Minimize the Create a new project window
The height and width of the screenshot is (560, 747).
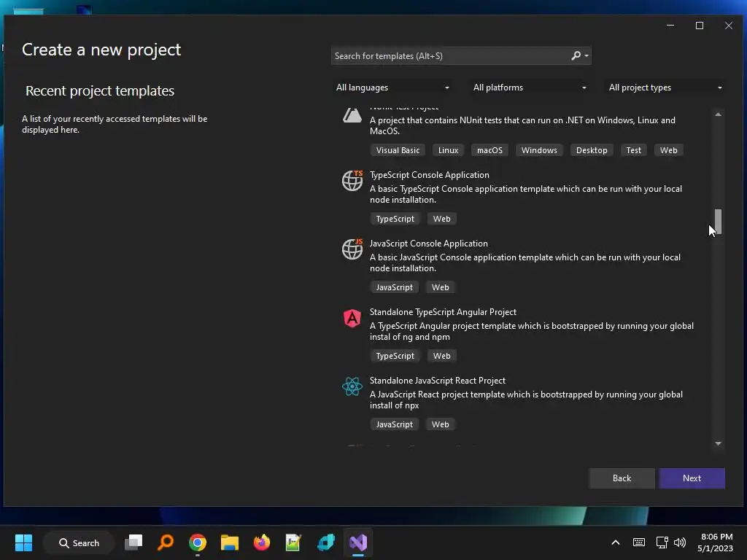(x=670, y=26)
